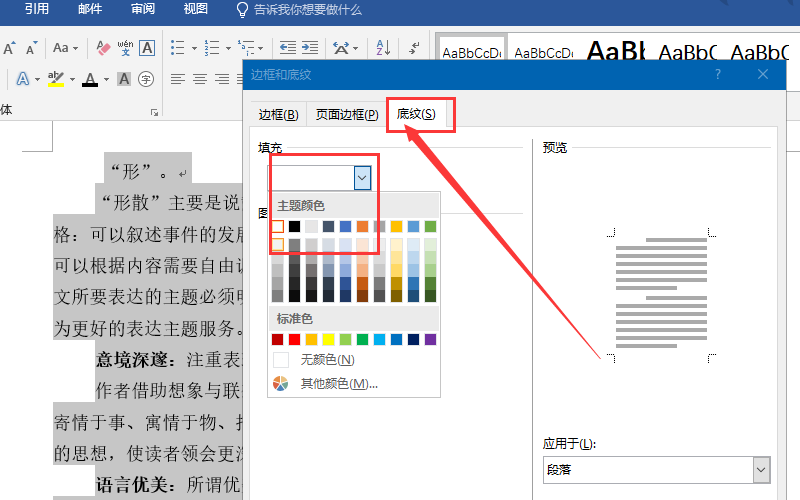Toggle the Show paragraph marks icon
Screen dimensions: 800x500
[415, 48]
